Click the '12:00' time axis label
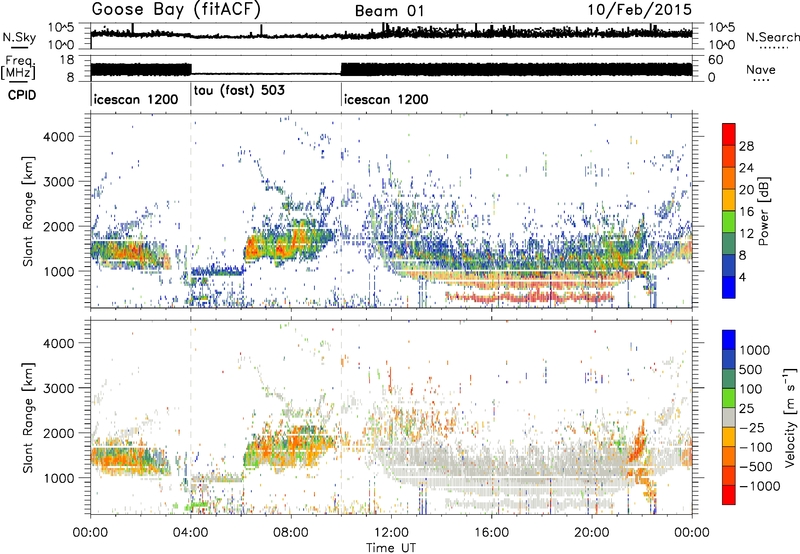The width and height of the screenshot is (800, 554). [x=391, y=533]
